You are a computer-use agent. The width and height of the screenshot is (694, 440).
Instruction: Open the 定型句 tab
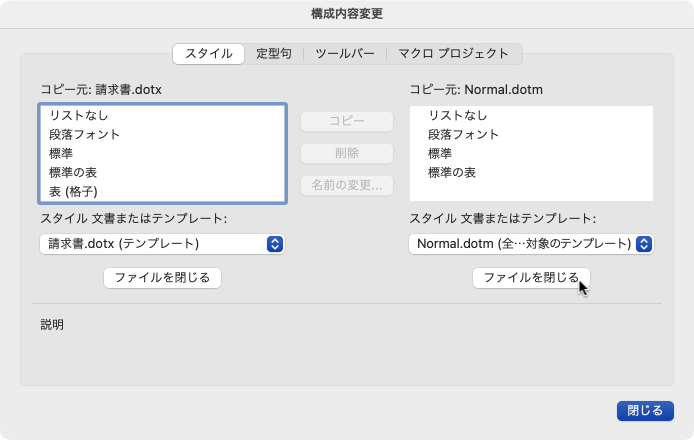274,54
